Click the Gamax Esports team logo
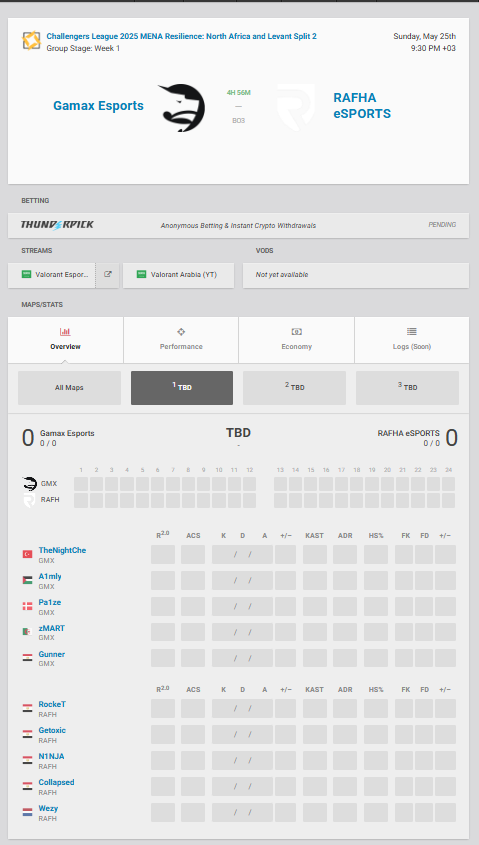The height and width of the screenshot is (845, 479). (x=181, y=108)
